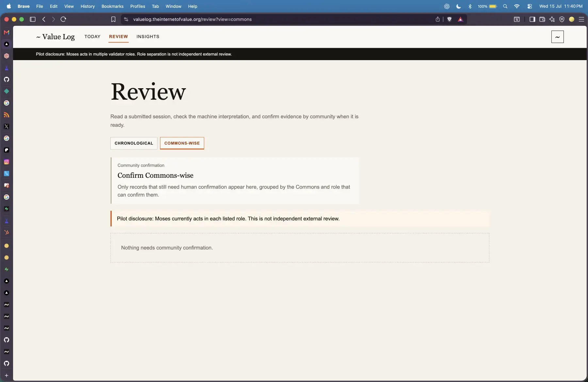
Task: Click the tilde account button at top right
Action: pos(558,37)
